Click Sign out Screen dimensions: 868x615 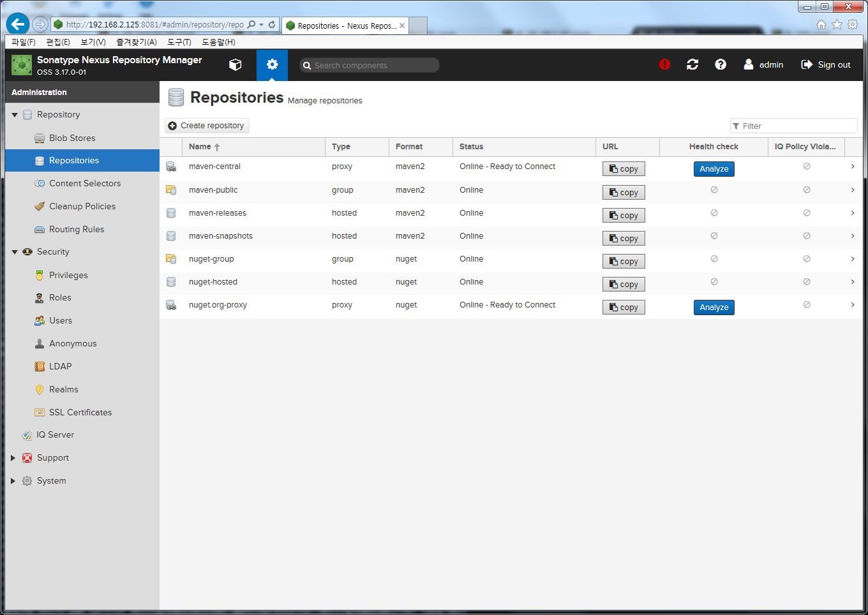(x=826, y=64)
